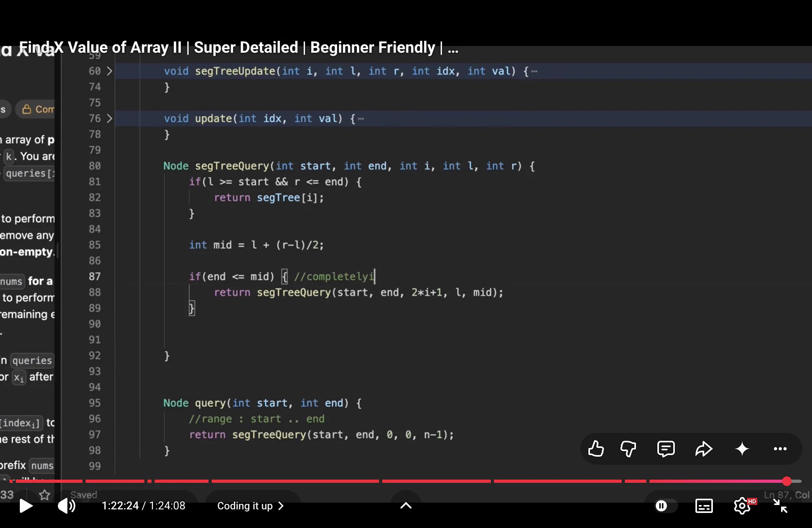Open the 'Coding it up' chapter list
The image size is (812, 528).
[251, 506]
